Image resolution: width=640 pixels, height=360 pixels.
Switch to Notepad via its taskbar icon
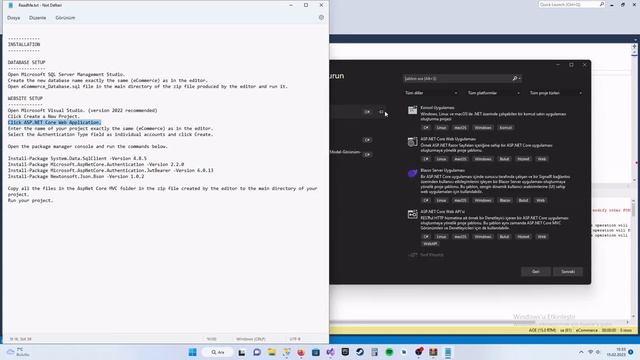coord(448,352)
